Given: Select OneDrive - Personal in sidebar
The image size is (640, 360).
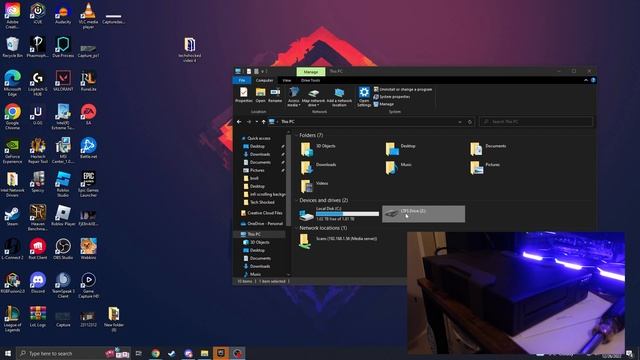Looking at the screenshot, I should point(262,224).
